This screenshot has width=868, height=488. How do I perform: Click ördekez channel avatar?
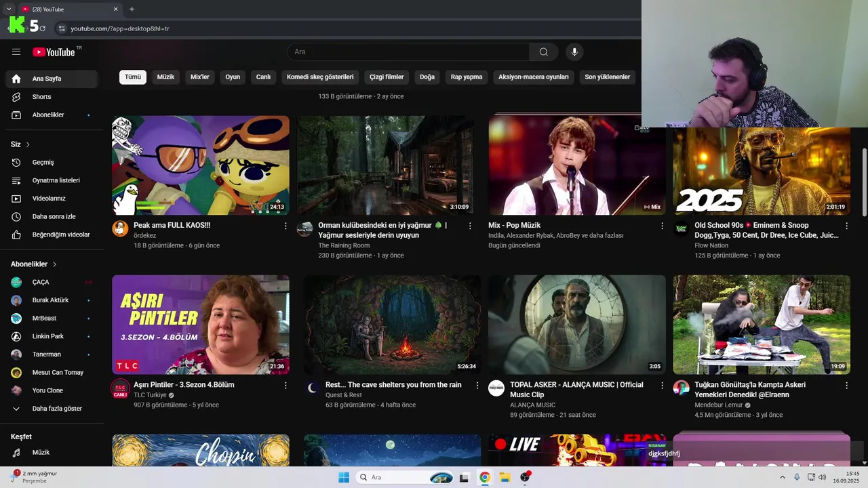click(120, 228)
